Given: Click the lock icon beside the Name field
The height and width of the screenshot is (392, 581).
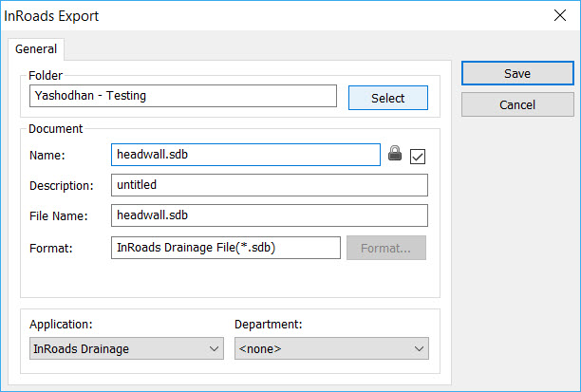Looking at the screenshot, I should click(x=396, y=154).
